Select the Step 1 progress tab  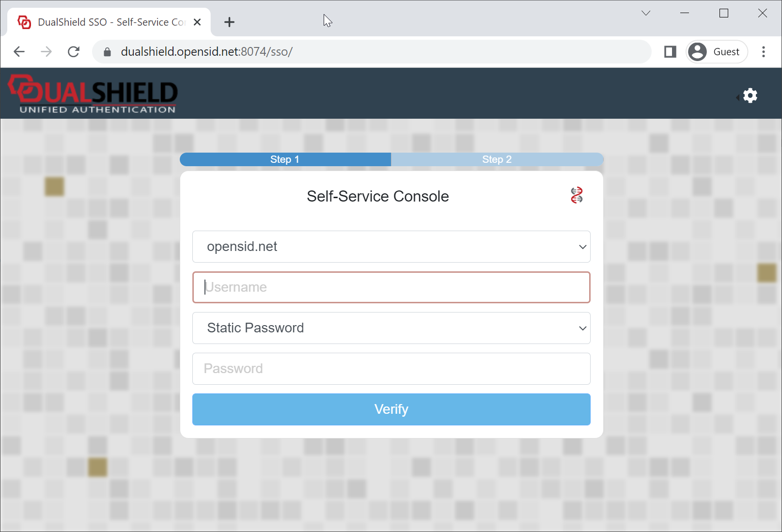pos(285,159)
